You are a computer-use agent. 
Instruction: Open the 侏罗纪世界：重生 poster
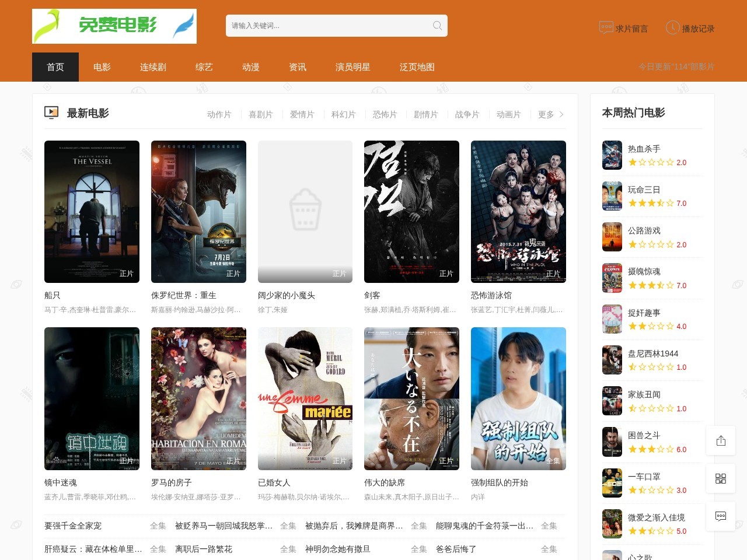point(198,212)
